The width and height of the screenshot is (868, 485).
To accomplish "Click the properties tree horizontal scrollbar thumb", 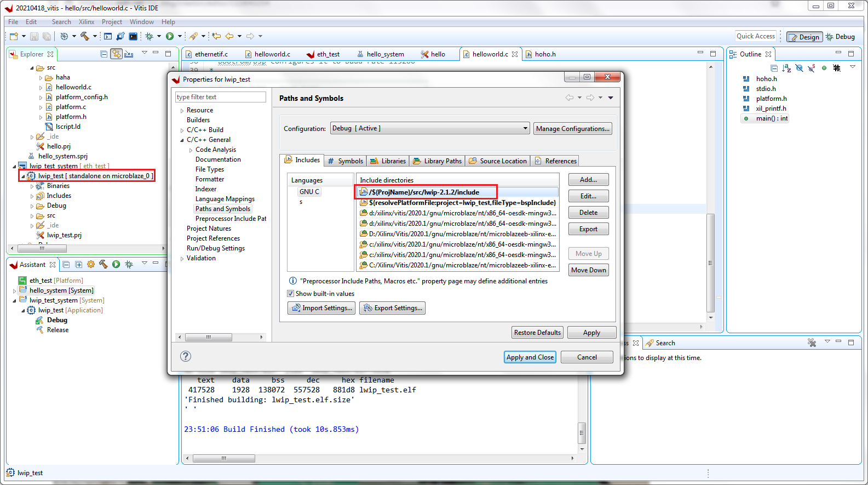I will click(x=208, y=337).
